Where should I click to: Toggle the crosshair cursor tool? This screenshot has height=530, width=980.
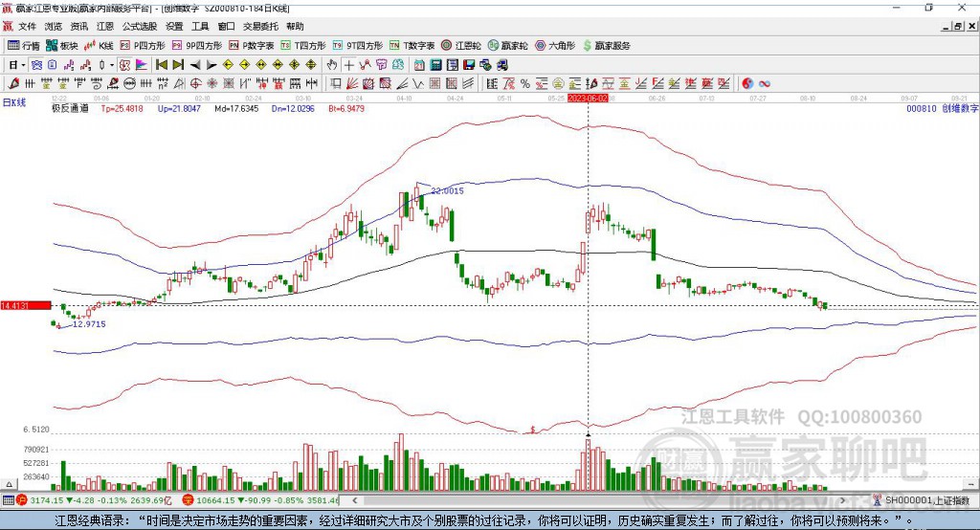(x=348, y=65)
